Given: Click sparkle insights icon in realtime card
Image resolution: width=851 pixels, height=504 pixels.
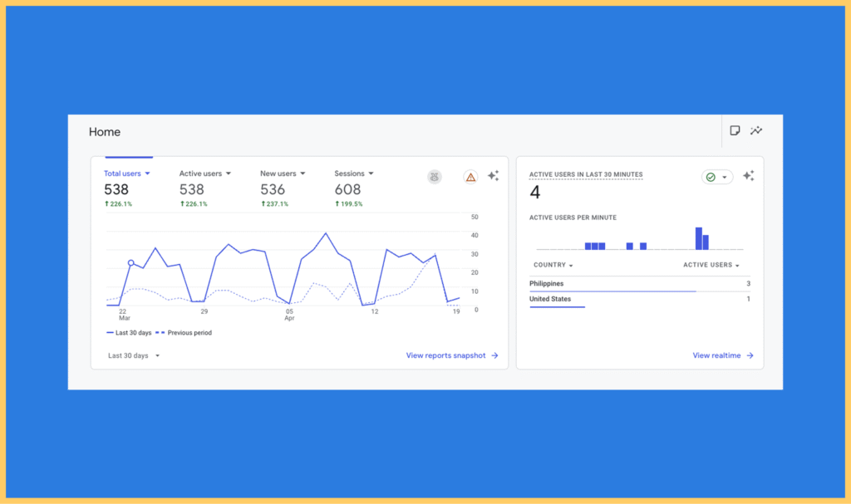Looking at the screenshot, I should click(x=749, y=176).
